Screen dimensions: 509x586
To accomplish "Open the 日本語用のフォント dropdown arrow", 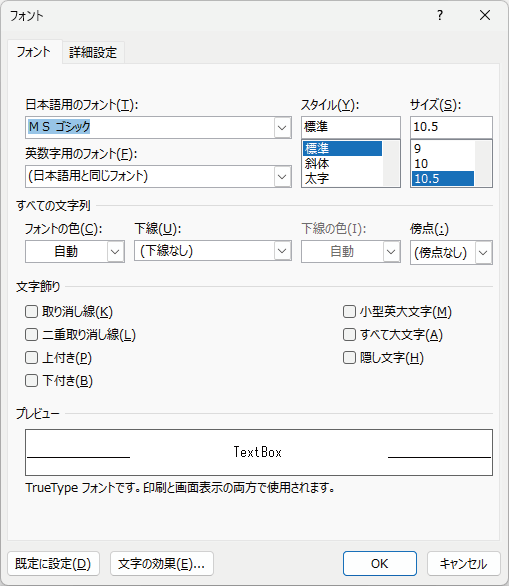I will pos(282,127).
